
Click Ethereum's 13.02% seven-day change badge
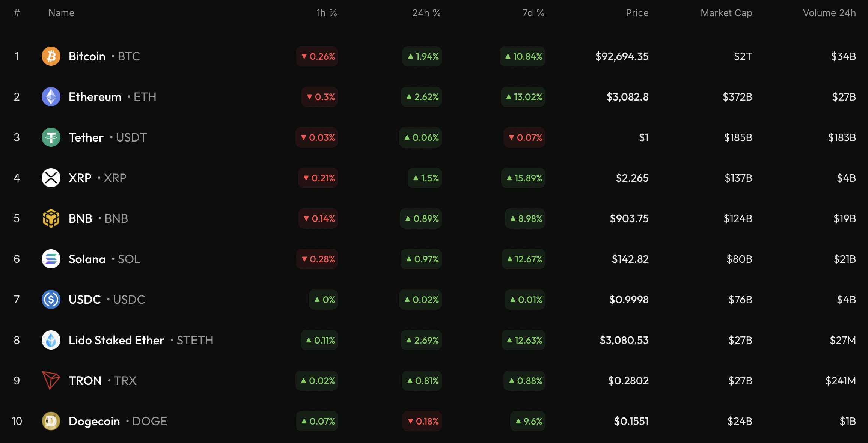523,97
